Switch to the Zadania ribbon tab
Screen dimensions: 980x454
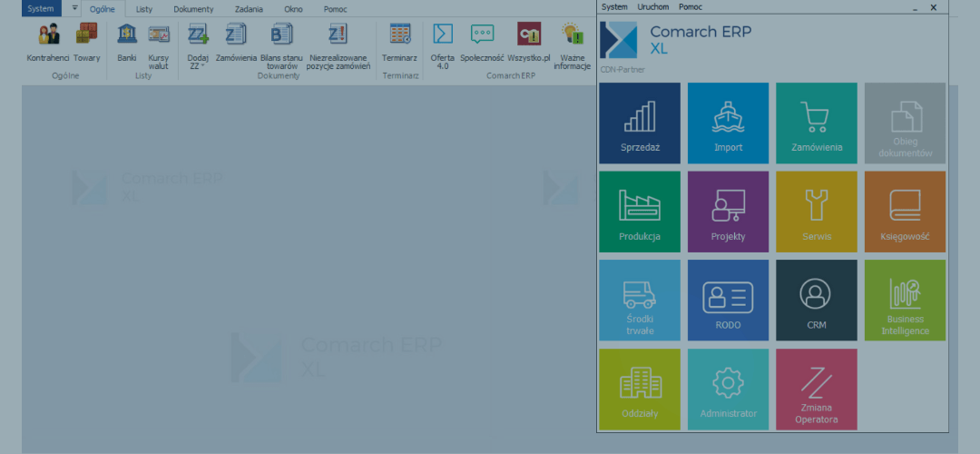tap(249, 9)
